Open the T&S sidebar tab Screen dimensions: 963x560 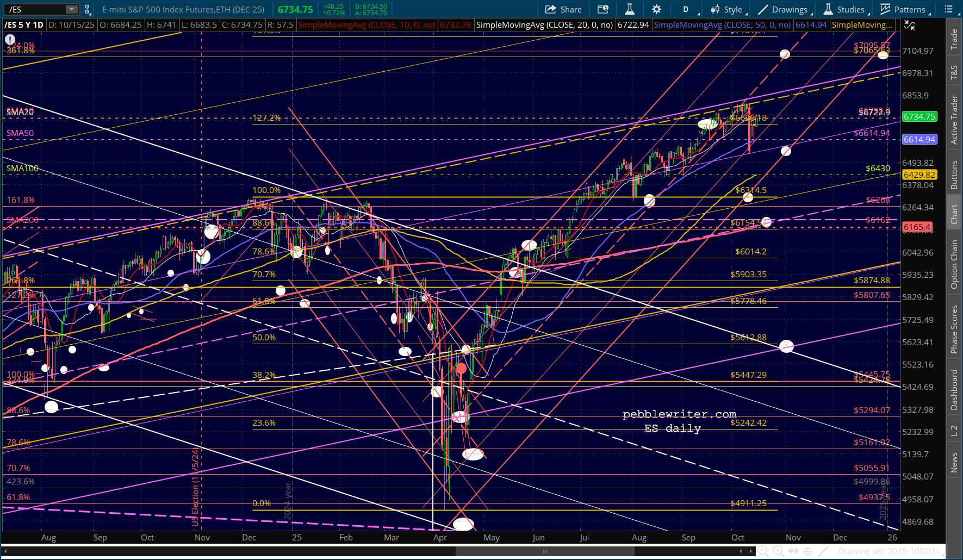(x=954, y=72)
